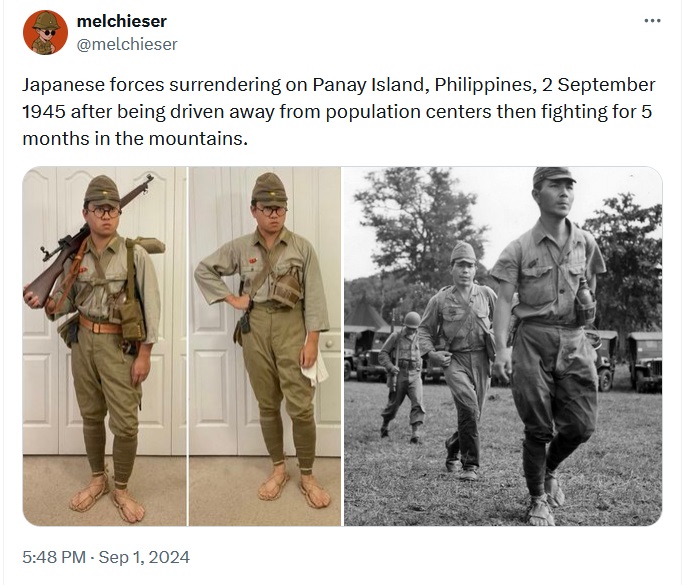This screenshot has width=683, height=585.
Task: Click the melchieser profile avatar
Action: pos(43,33)
